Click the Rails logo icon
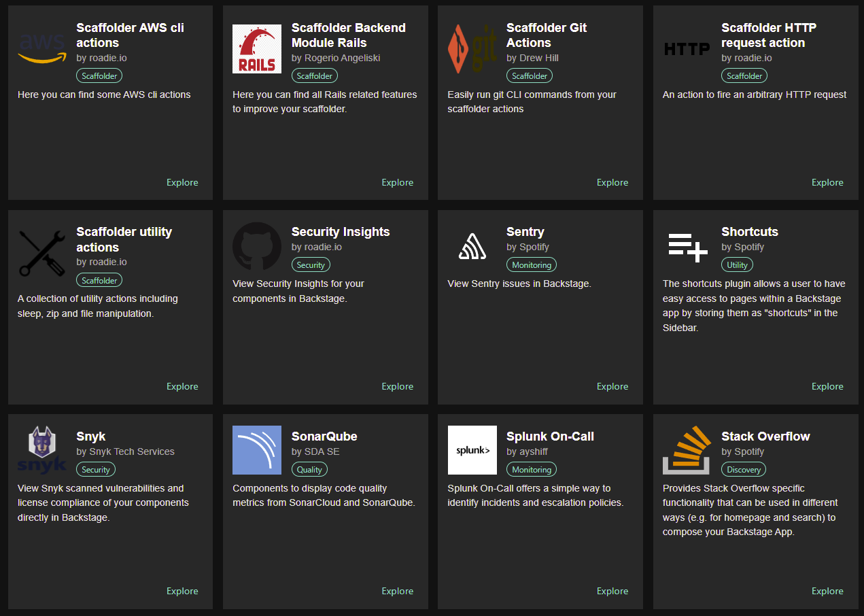The image size is (864, 616). (257, 49)
